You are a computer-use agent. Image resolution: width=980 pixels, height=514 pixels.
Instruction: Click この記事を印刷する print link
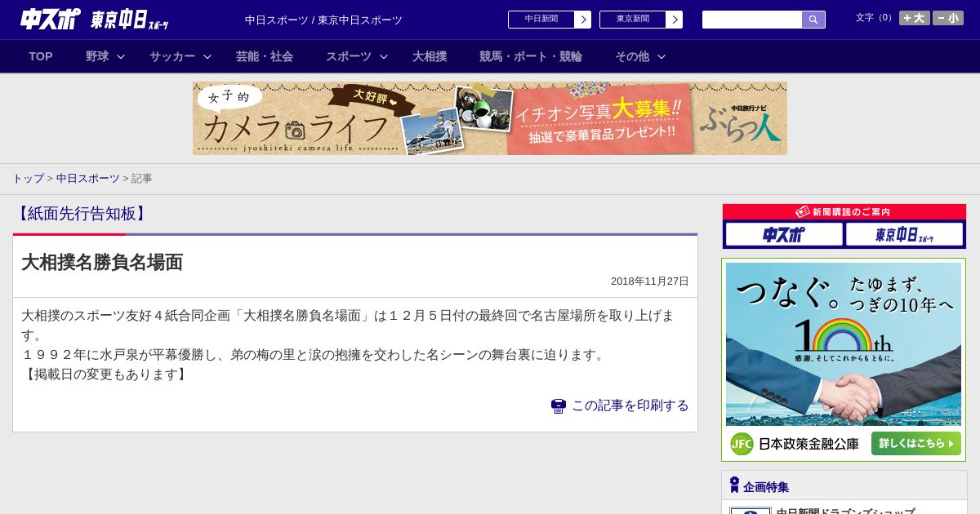coord(630,405)
